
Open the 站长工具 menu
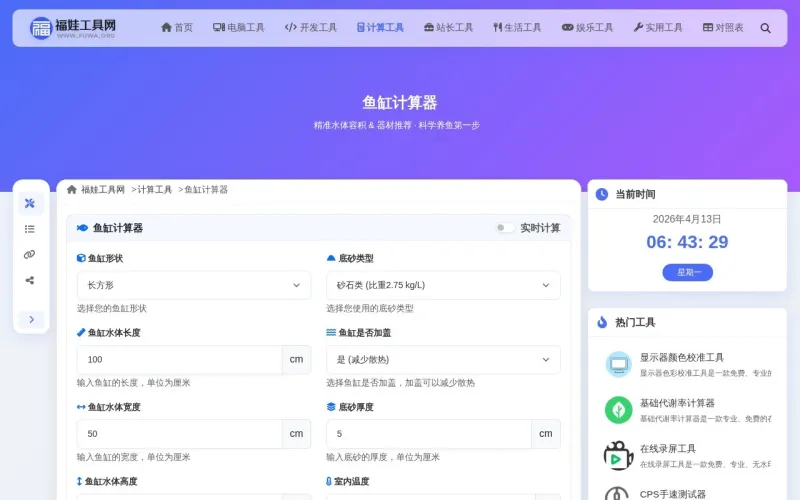coord(448,28)
